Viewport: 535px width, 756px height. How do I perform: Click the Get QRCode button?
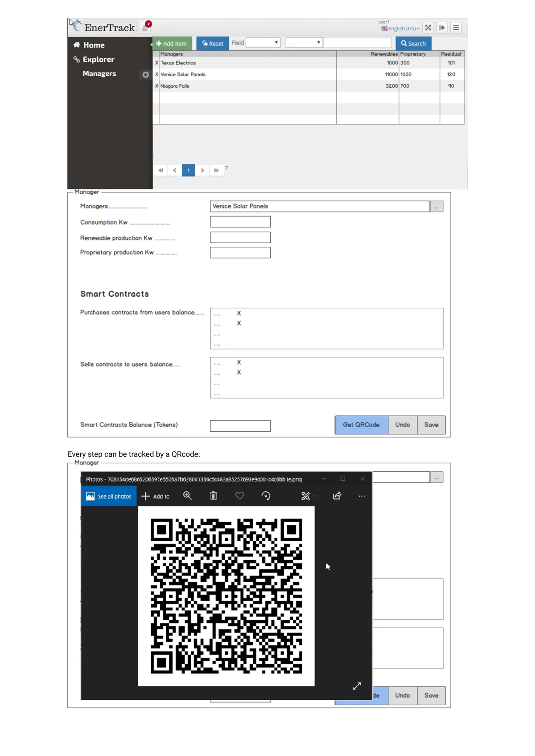(362, 425)
